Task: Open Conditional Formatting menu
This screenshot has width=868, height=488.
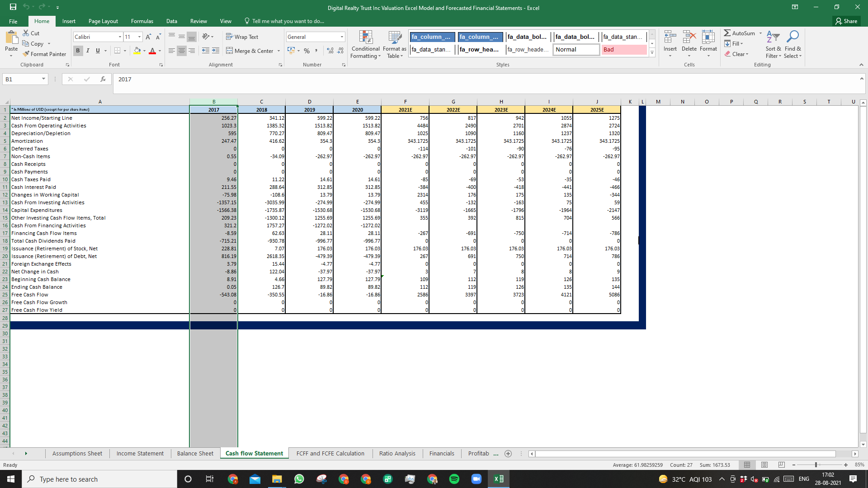Action: click(x=365, y=44)
